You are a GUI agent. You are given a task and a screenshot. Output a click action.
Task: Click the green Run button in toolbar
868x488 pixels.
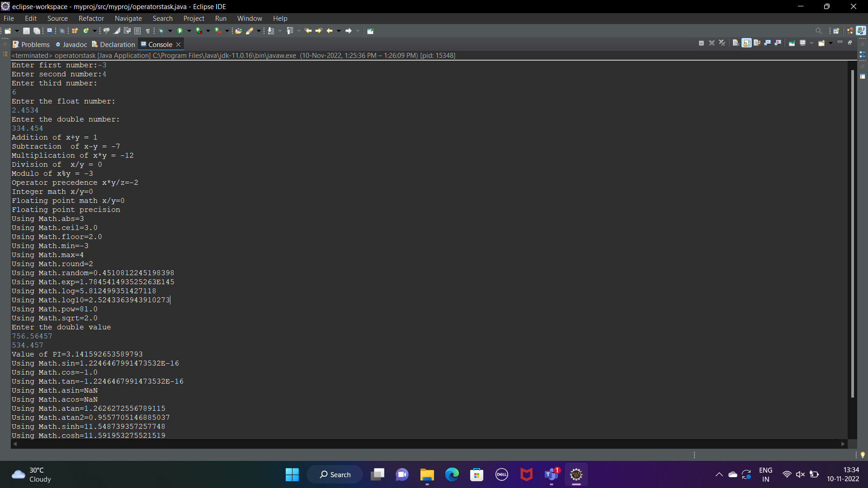[x=180, y=31]
